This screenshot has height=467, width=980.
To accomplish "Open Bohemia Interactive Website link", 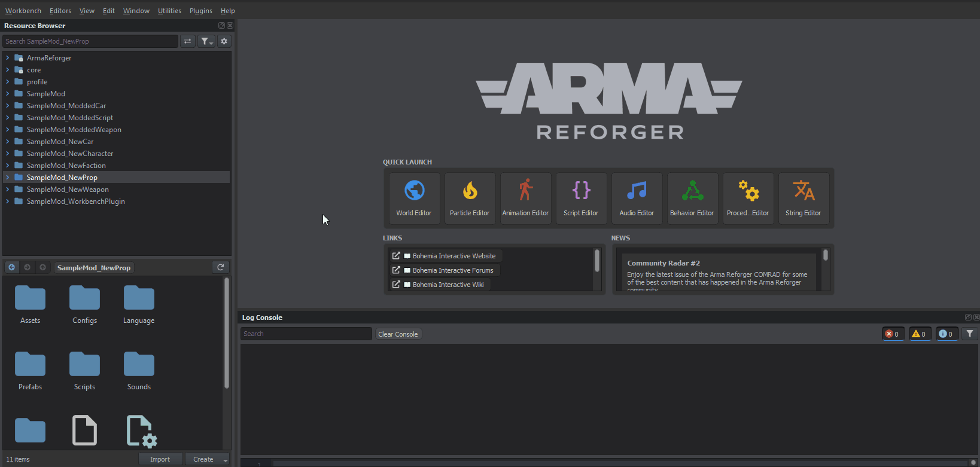I will point(445,256).
